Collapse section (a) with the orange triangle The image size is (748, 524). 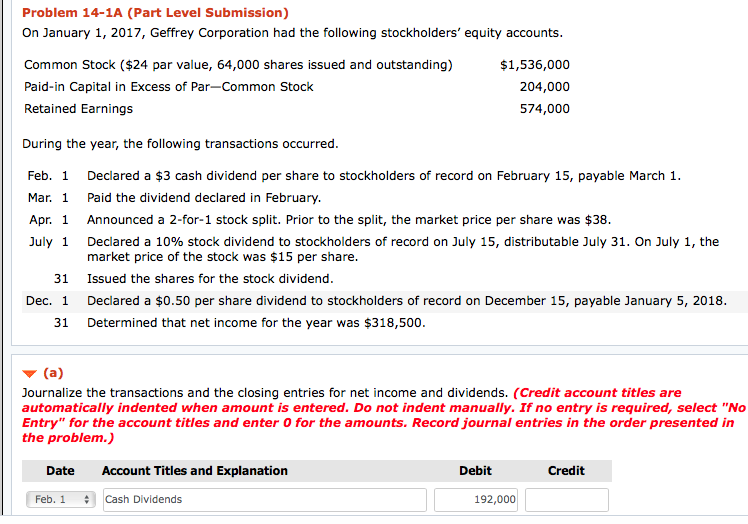(29, 374)
